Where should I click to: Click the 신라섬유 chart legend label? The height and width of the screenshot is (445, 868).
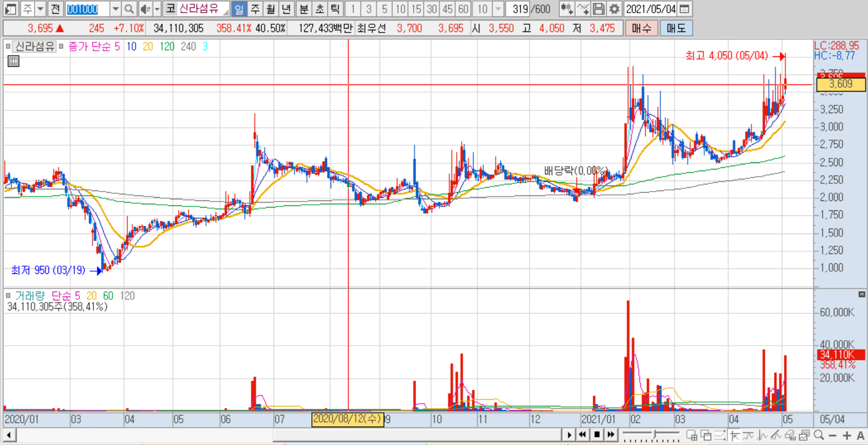pos(34,46)
